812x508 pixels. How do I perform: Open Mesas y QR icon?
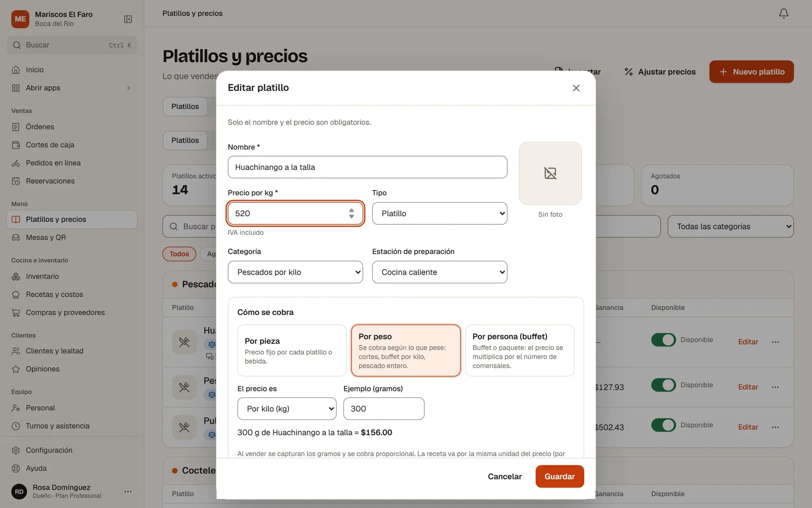pyautogui.click(x=16, y=237)
